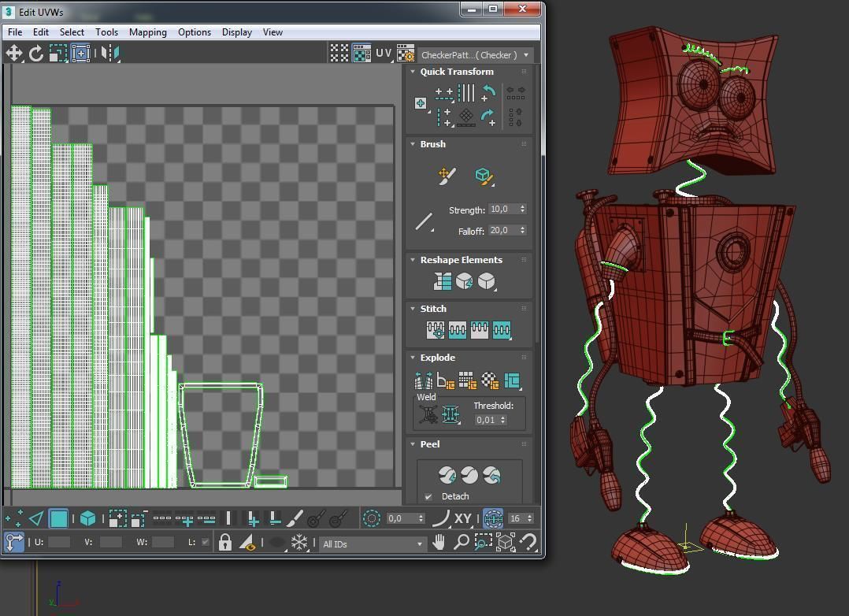The height and width of the screenshot is (616, 849).
Task: Enable polygon sub-object selection mode
Action: pos(59,518)
